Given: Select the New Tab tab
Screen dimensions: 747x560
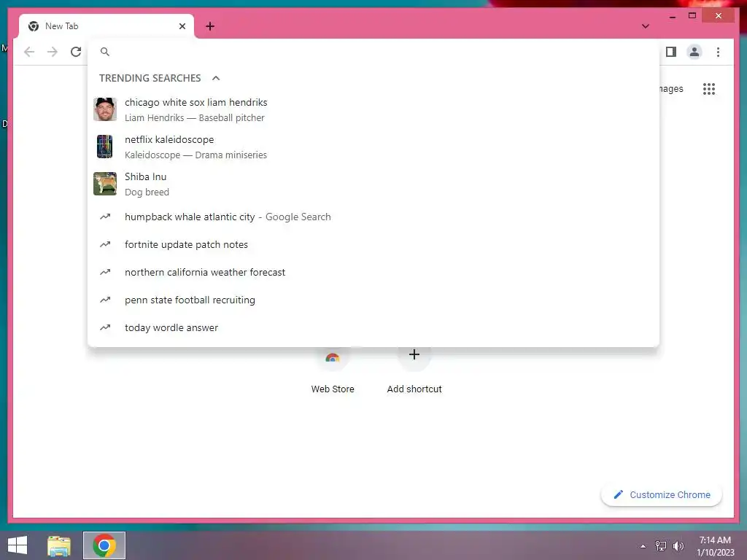Looking at the screenshot, I should click(107, 26).
